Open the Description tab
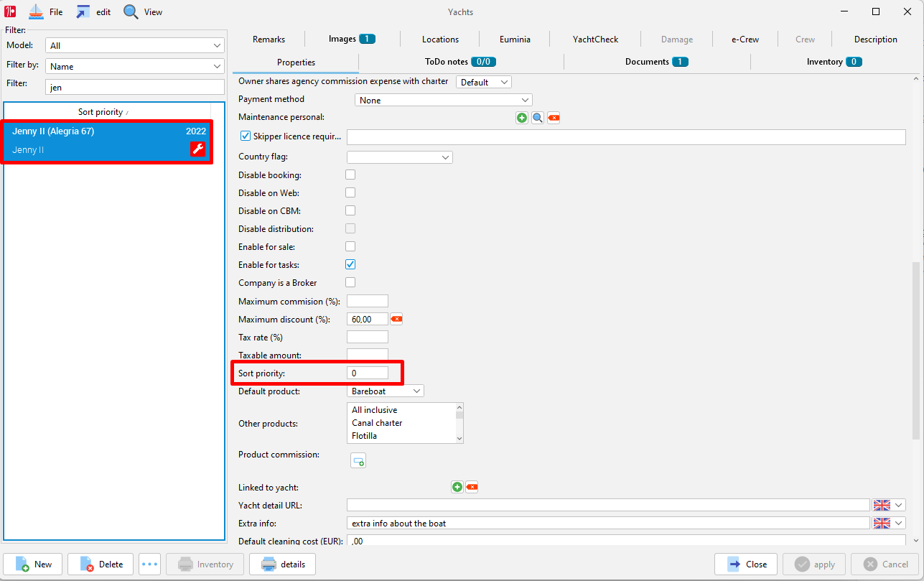This screenshot has width=924, height=581. point(875,39)
